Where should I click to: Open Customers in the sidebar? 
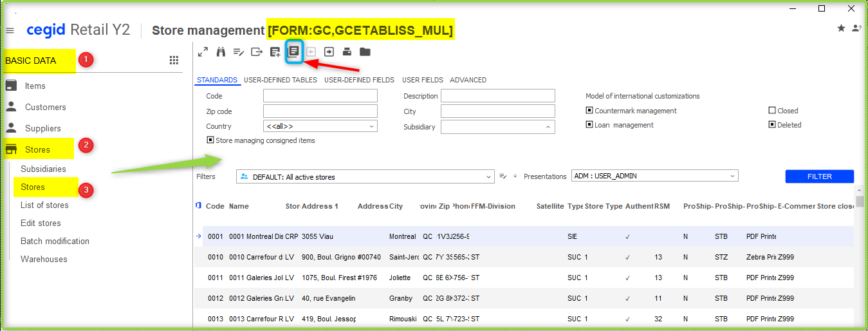45,107
